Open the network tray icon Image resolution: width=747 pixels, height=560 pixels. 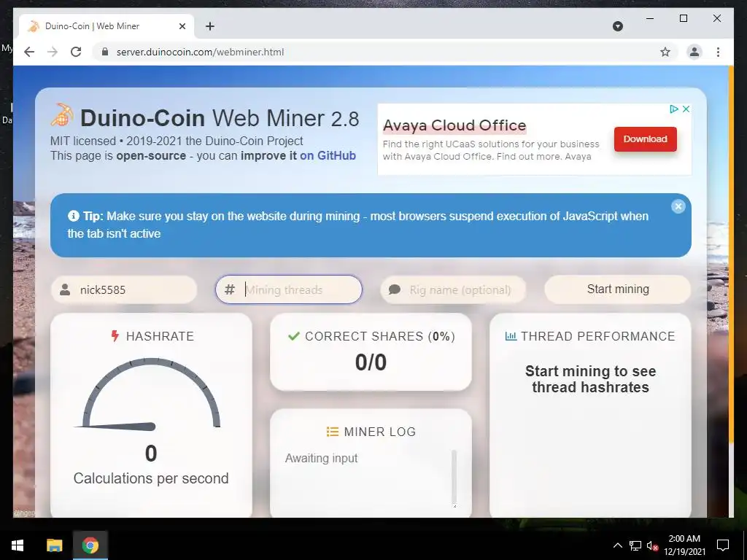pyautogui.click(x=635, y=545)
